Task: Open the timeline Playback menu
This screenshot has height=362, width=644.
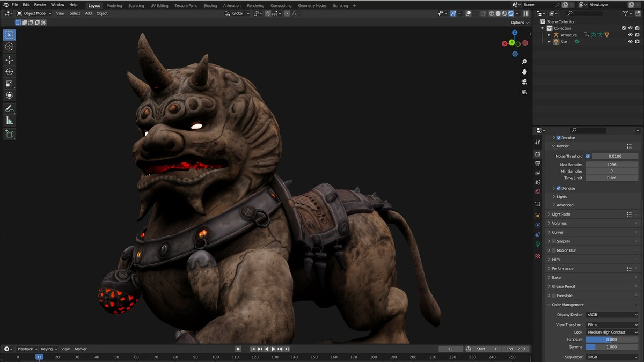Action: [x=27, y=349]
